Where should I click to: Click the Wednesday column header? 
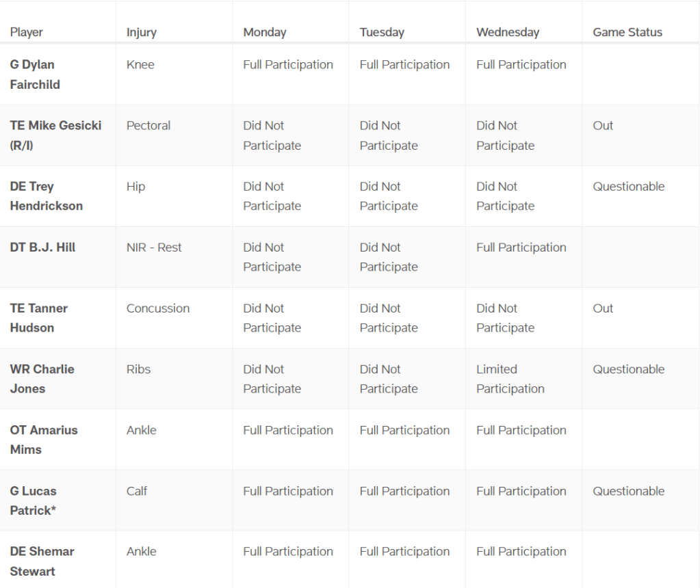tap(508, 32)
